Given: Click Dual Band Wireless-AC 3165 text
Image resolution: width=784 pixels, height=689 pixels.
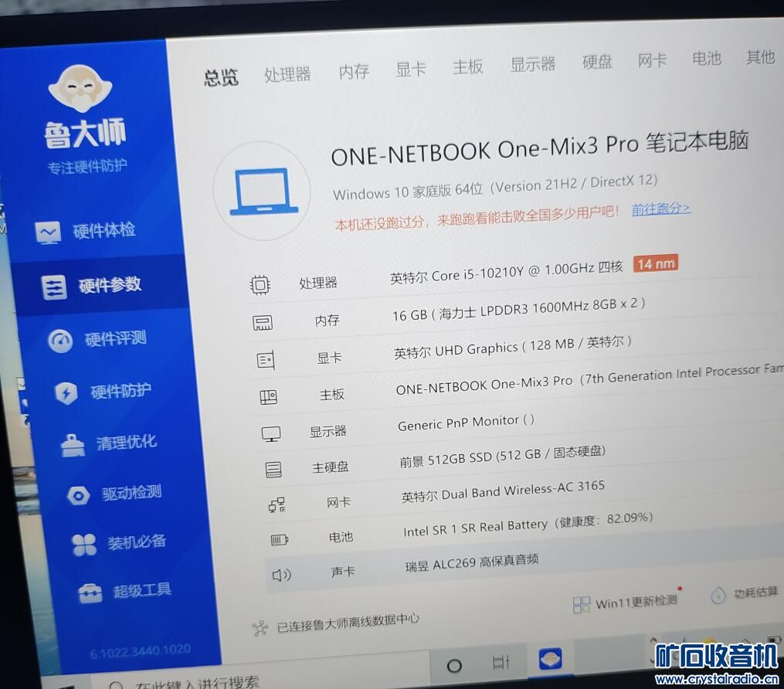Looking at the screenshot, I should point(503,491).
